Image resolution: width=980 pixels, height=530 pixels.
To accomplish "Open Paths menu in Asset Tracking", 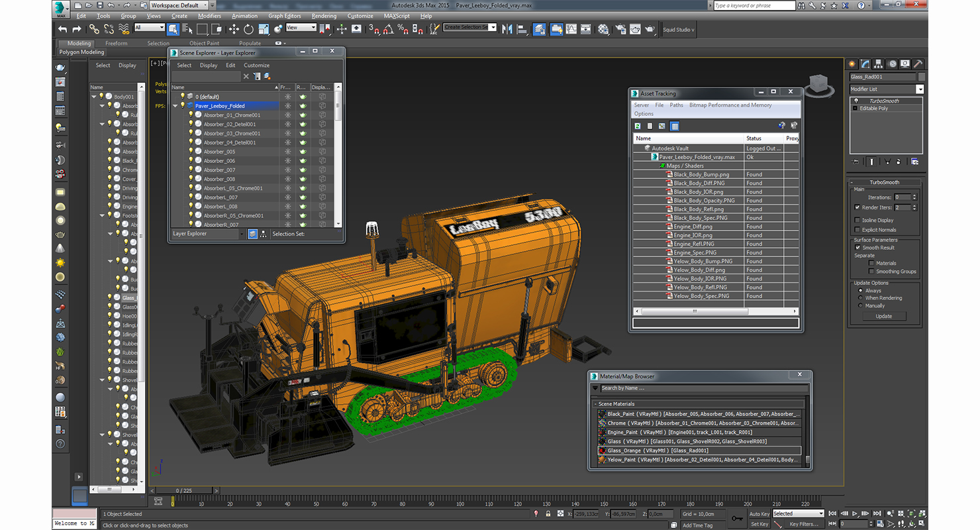I will 676,105.
